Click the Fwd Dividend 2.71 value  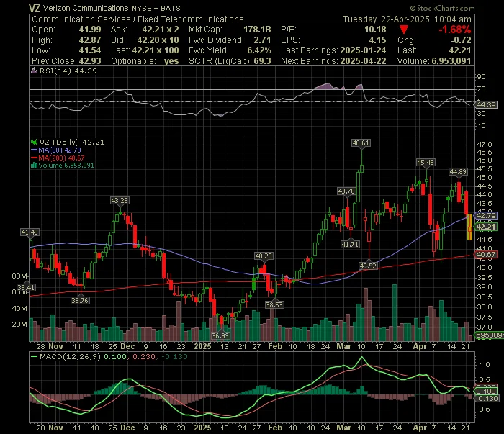coord(262,40)
